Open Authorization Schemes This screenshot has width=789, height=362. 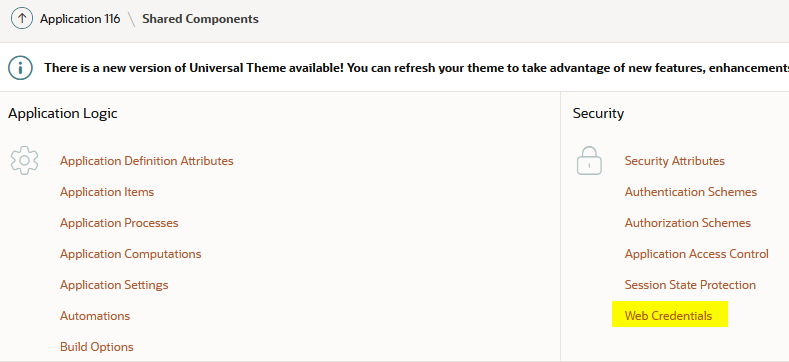click(x=687, y=223)
